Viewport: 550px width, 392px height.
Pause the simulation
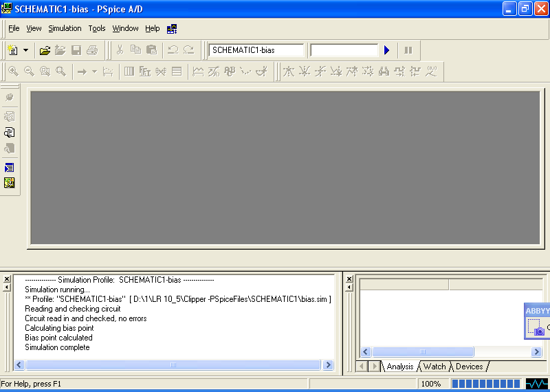click(x=408, y=50)
